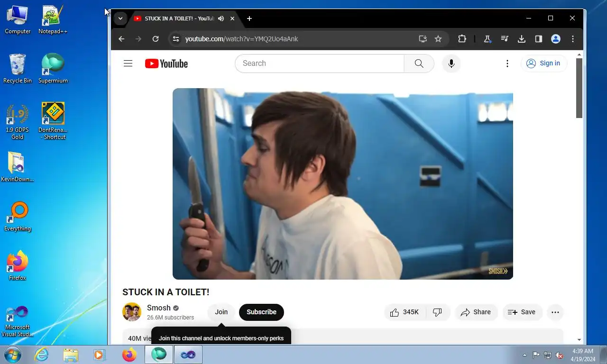Search with your voice microphone

pos(451,64)
